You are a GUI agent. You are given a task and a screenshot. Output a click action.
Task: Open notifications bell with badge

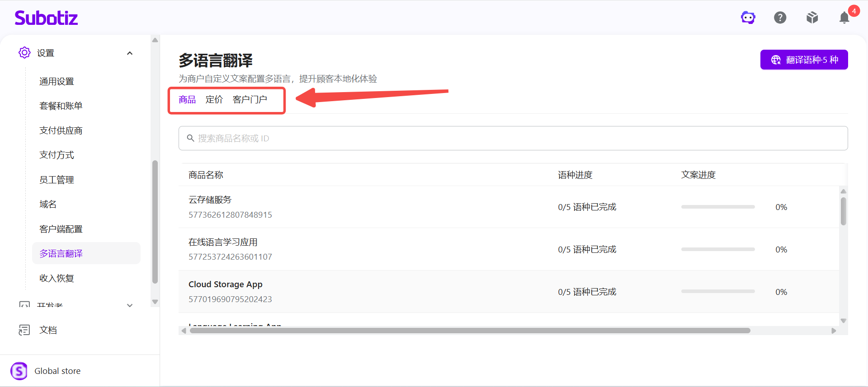[844, 18]
